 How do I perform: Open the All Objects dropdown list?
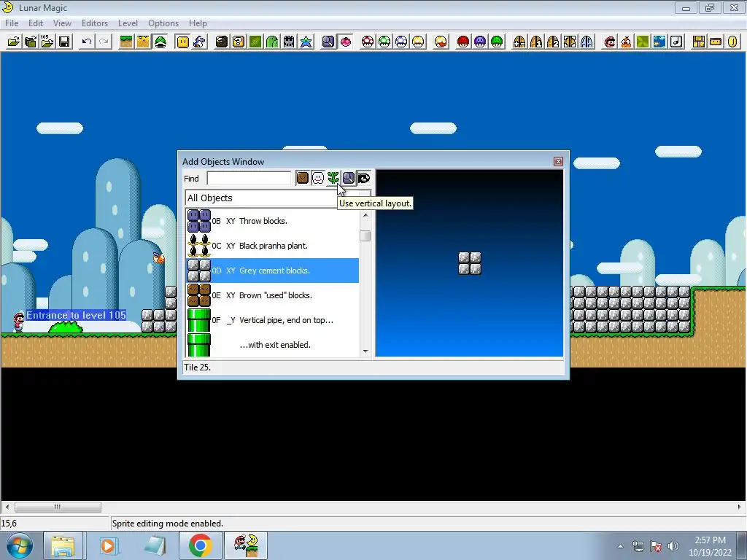278,198
